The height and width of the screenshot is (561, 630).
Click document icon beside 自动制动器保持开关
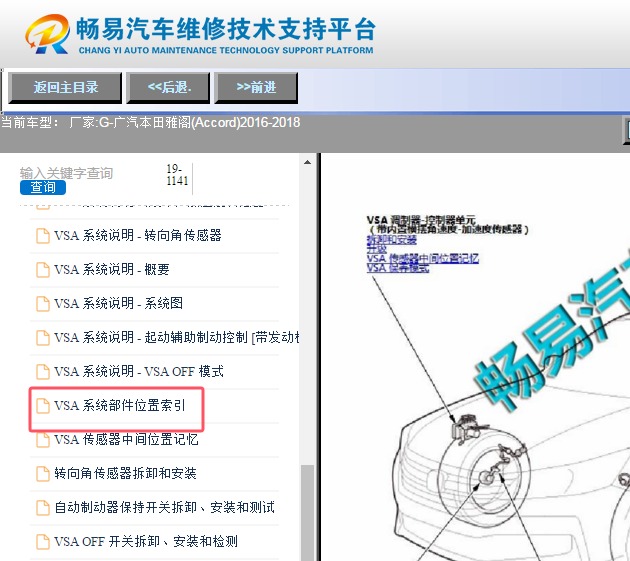[43, 508]
